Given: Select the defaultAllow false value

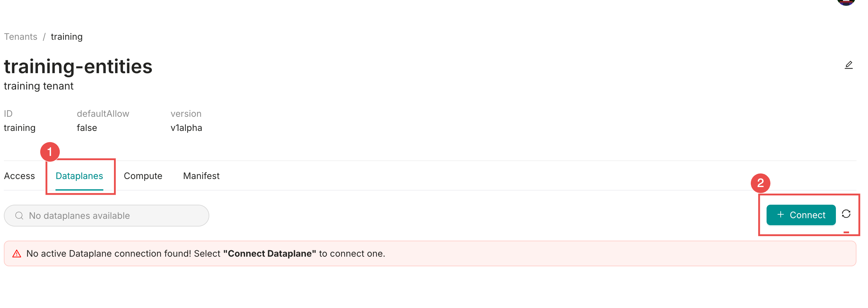Looking at the screenshot, I should (x=87, y=128).
